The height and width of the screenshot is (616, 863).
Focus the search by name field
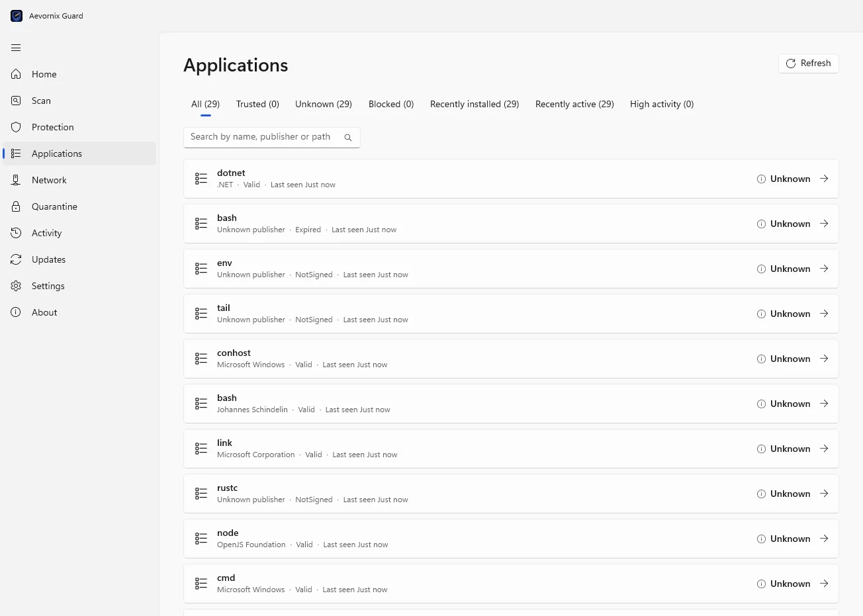pos(272,138)
